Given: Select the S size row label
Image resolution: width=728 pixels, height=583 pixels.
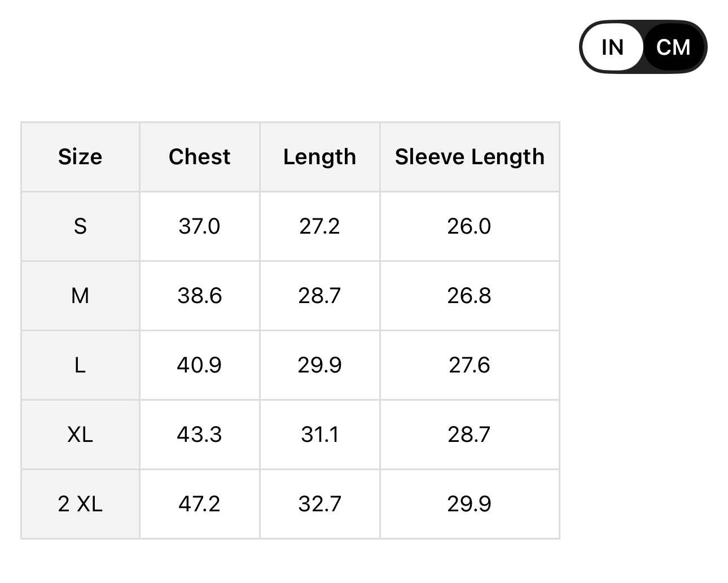Looking at the screenshot, I should (x=80, y=226).
